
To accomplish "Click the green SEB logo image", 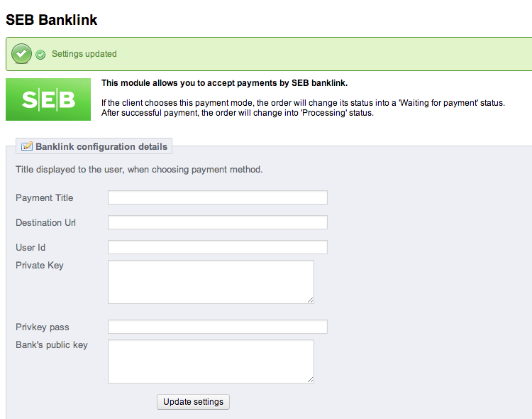I will point(48,99).
